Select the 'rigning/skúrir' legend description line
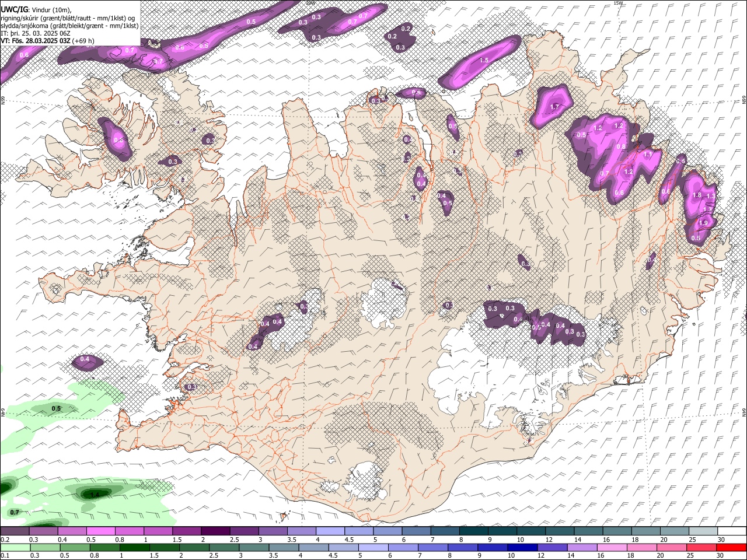Screen dimensions: 747x560 click(x=68, y=18)
